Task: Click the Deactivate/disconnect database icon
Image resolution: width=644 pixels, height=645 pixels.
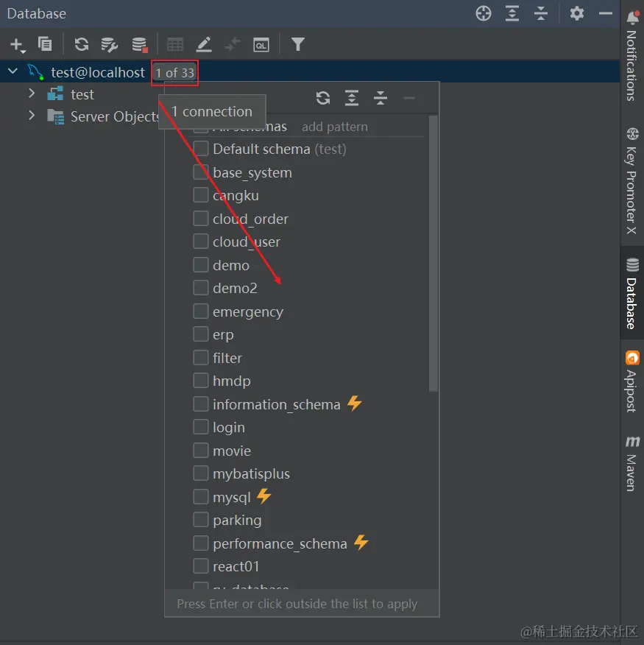Action: (140, 44)
